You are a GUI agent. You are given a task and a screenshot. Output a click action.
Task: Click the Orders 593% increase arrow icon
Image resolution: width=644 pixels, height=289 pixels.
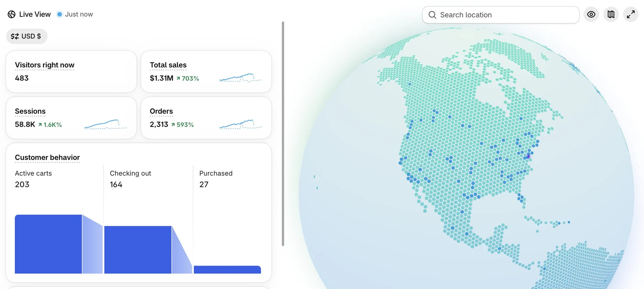pos(173,125)
